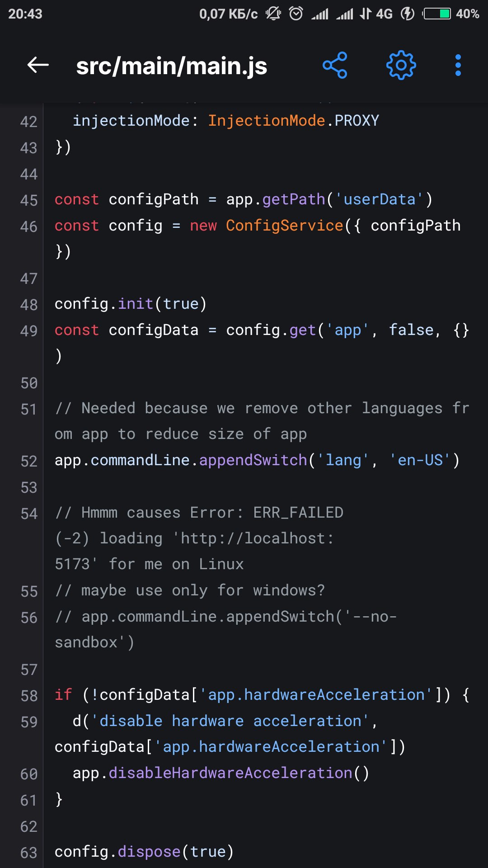Tap the alarm clock status icon
Screen dimensions: 488x868
pos(296,14)
